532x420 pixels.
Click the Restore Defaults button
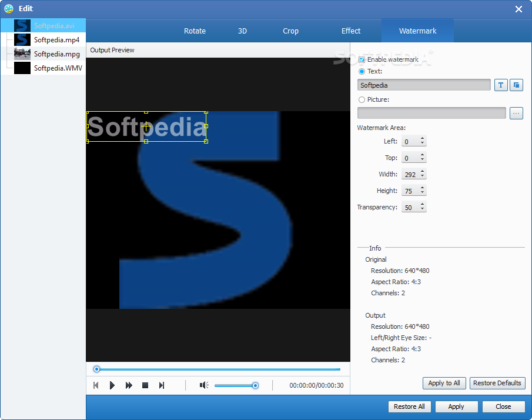497,383
